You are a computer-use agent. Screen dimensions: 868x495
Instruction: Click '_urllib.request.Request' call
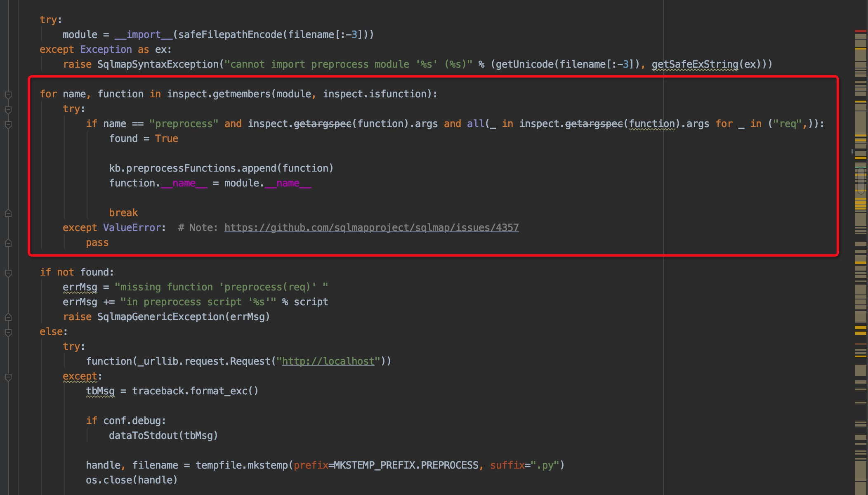coord(204,361)
